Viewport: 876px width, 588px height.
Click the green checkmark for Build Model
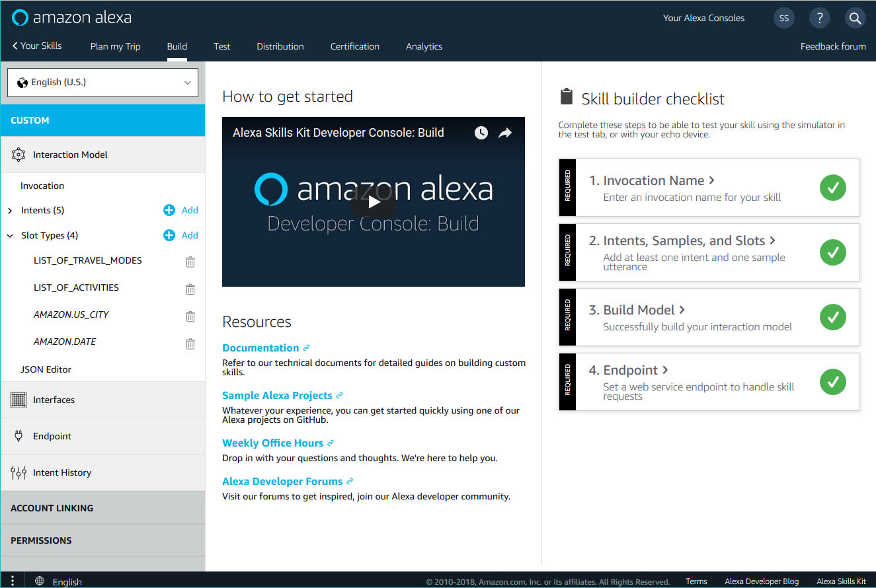click(x=833, y=317)
